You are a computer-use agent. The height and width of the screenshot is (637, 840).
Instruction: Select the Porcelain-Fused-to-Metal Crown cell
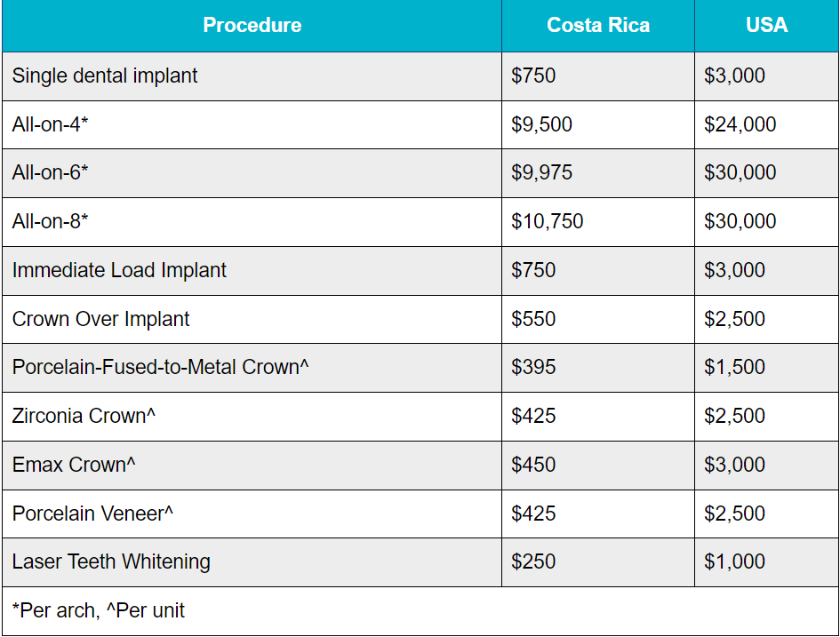[161, 367]
